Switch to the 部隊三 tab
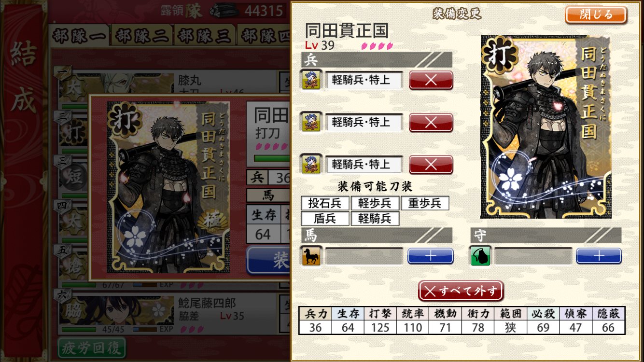The height and width of the screenshot is (362, 644). click(x=205, y=36)
